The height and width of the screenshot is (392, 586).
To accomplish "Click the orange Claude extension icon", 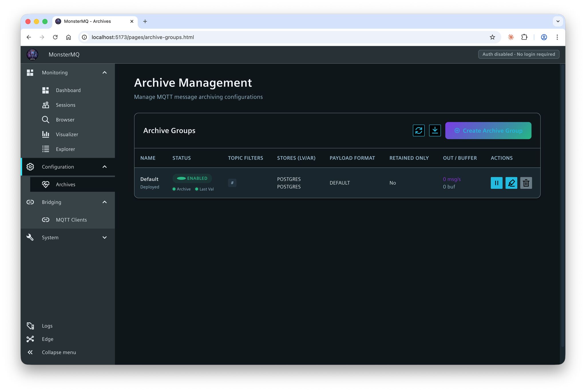I will (511, 37).
